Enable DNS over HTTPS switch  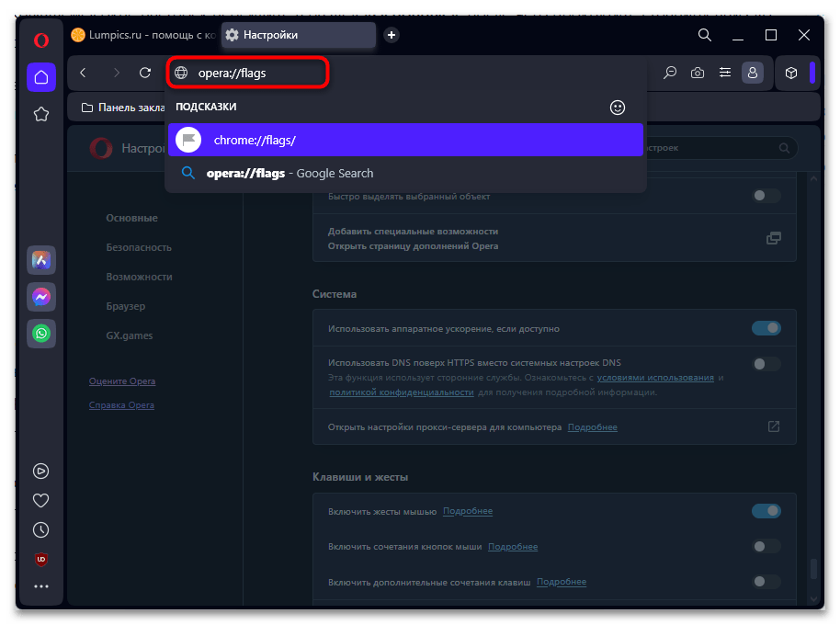766,364
